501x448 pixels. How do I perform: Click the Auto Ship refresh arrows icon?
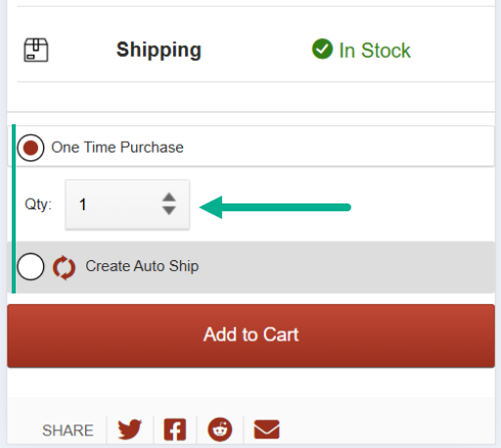[65, 268]
